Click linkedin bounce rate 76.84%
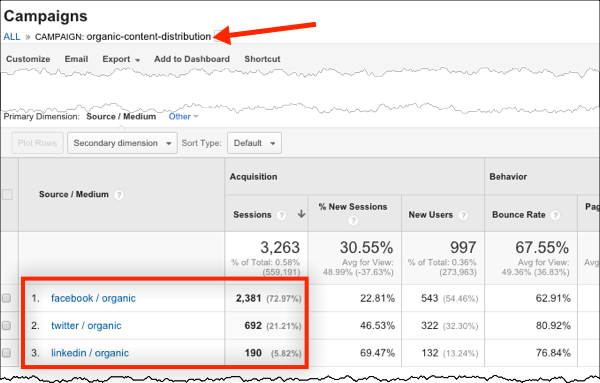The width and height of the screenshot is (600, 383). point(553,353)
